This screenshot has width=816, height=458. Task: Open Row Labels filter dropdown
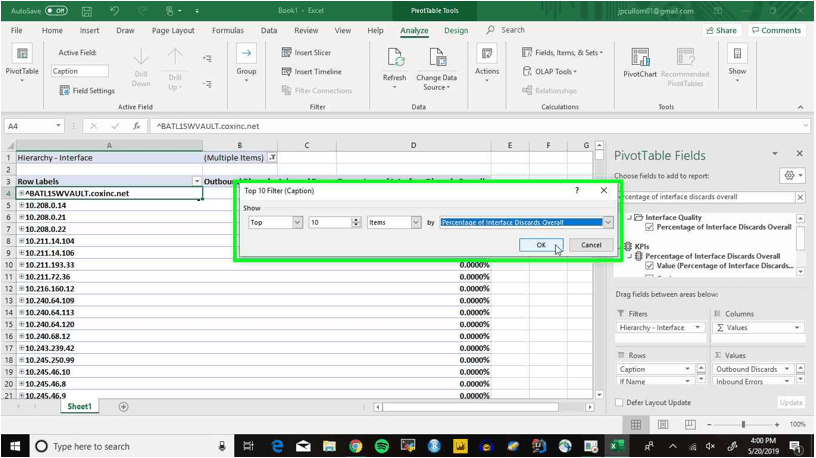197,181
